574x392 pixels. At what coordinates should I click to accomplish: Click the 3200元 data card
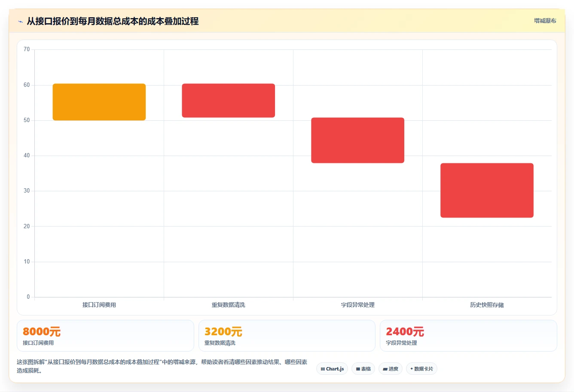click(x=287, y=336)
